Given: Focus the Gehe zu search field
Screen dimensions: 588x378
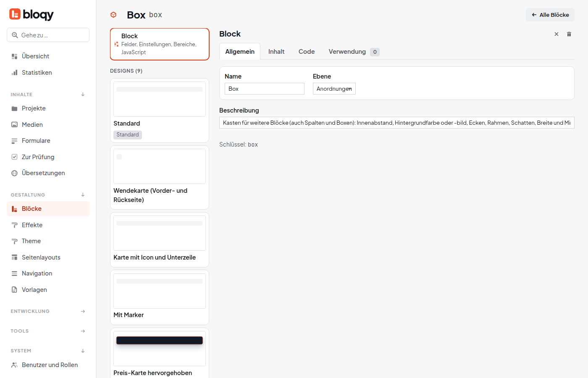Looking at the screenshot, I should click(48, 35).
